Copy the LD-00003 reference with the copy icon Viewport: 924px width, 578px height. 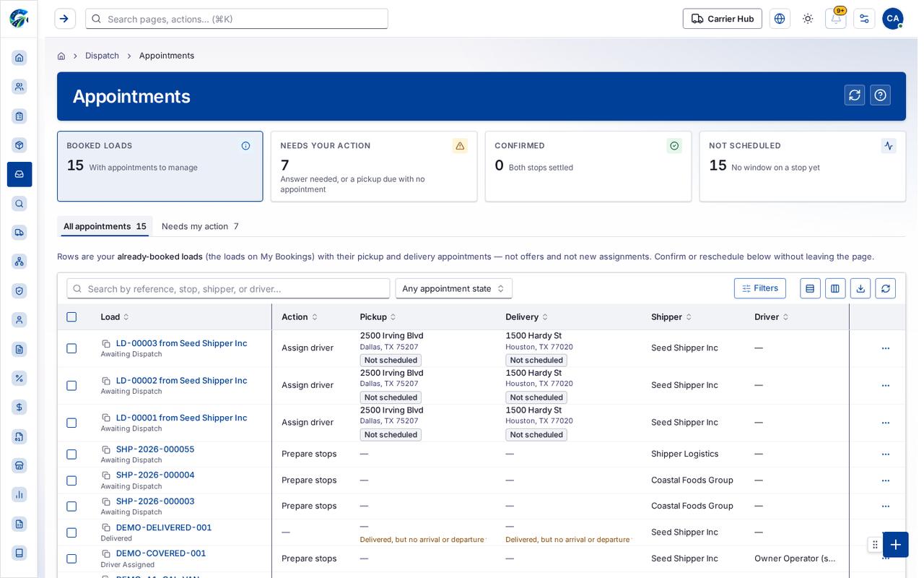coord(106,344)
